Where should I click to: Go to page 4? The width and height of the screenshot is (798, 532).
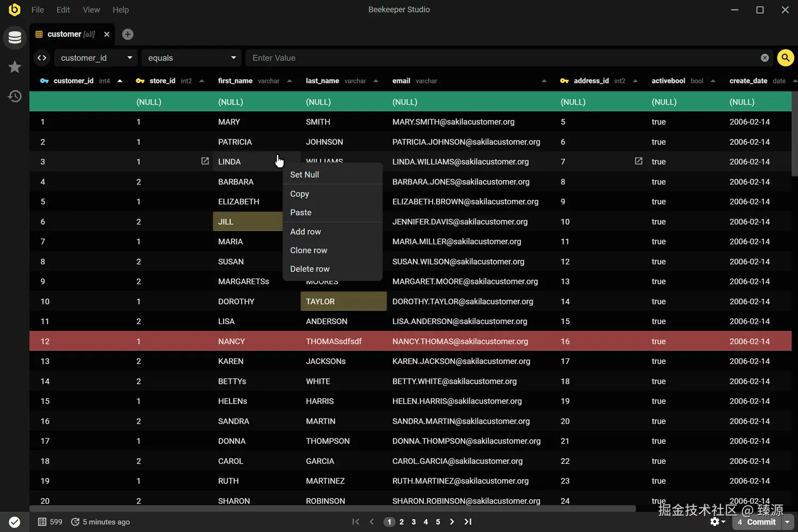[426, 522]
